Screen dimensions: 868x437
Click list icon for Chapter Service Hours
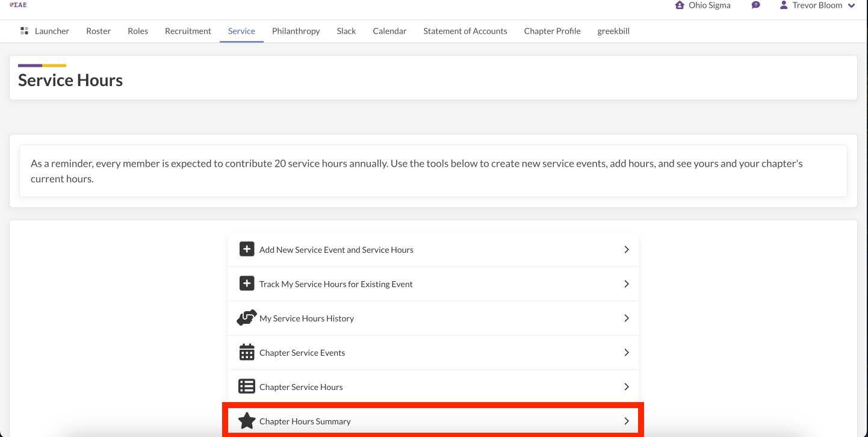click(247, 386)
